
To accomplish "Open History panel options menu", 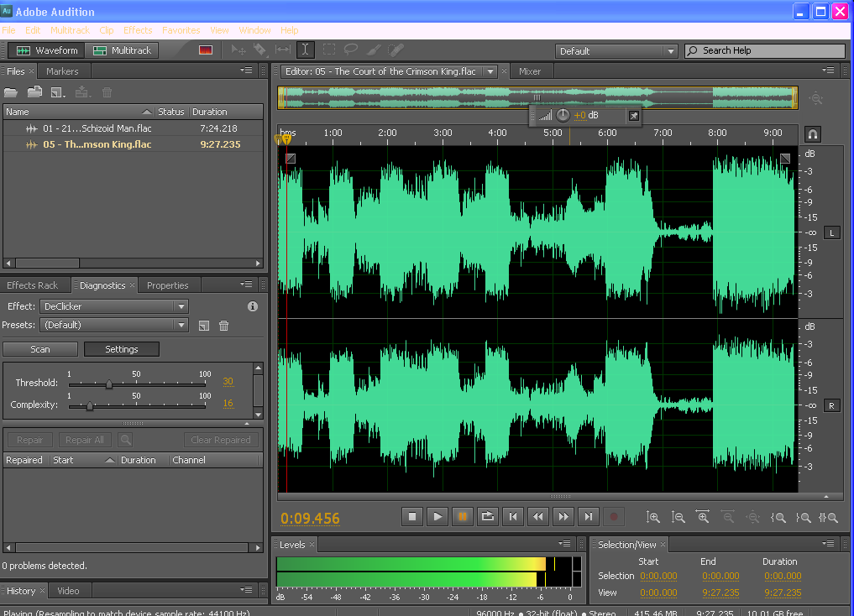I will point(246,589).
